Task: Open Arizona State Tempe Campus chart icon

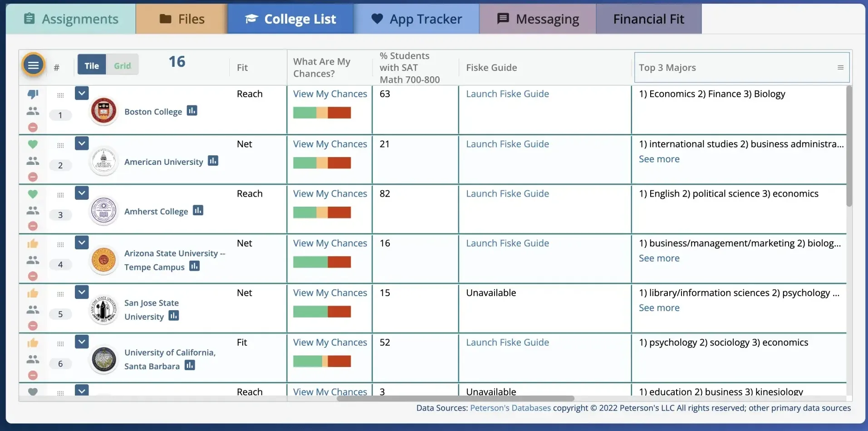Action: pyautogui.click(x=195, y=266)
